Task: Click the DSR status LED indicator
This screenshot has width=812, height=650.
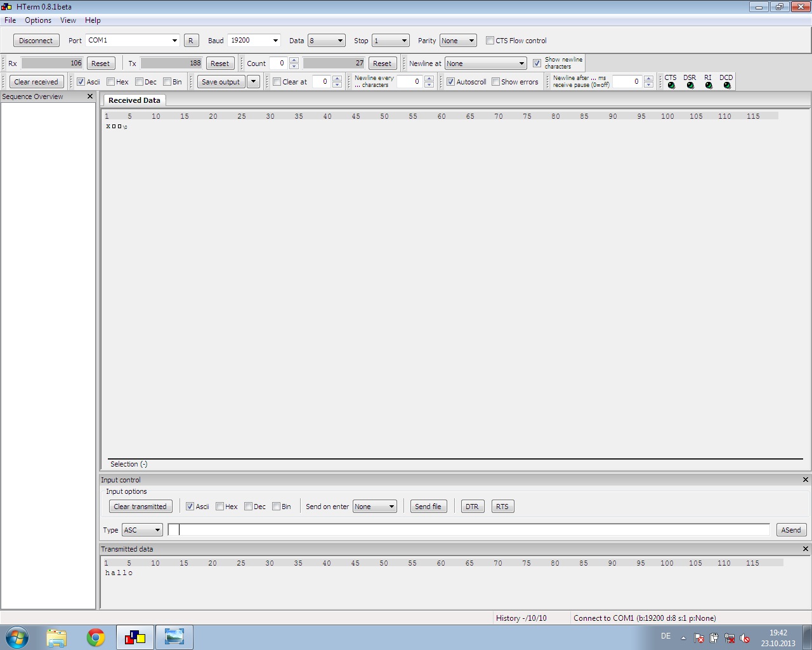Action: [690, 86]
